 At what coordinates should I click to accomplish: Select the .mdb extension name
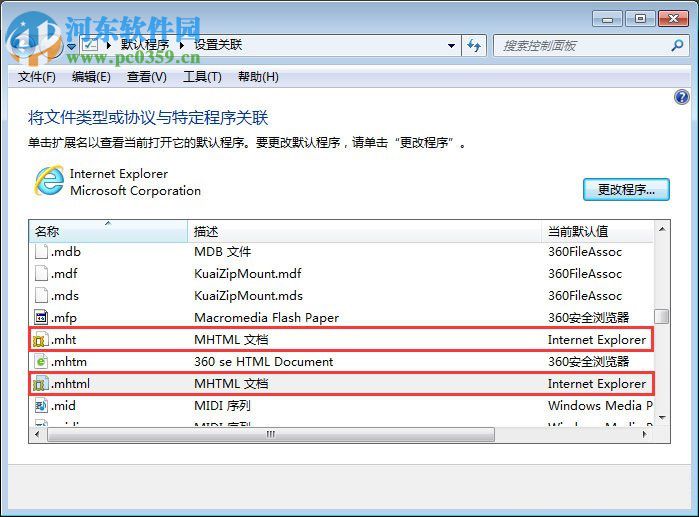pyautogui.click(x=66, y=252)
